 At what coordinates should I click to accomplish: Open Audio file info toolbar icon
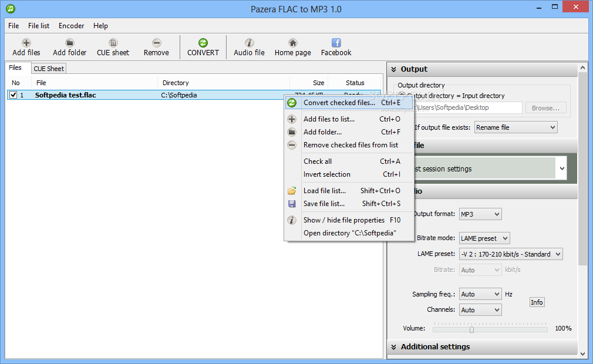[249, 43]
